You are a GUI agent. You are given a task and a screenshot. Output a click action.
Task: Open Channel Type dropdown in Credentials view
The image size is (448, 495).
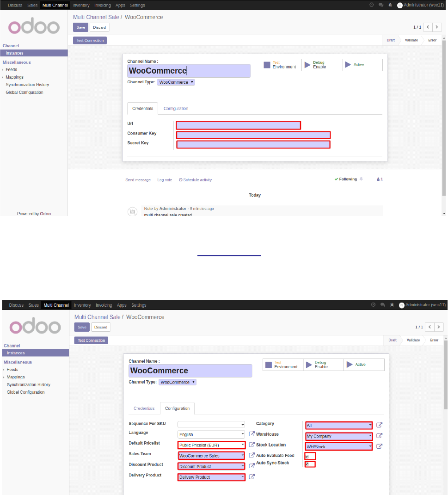point(176,82)
